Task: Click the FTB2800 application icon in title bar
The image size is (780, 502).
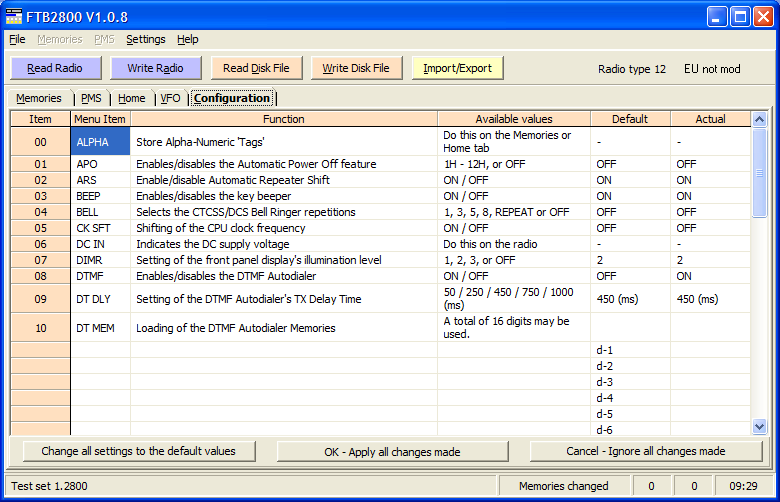Action: 15,17
